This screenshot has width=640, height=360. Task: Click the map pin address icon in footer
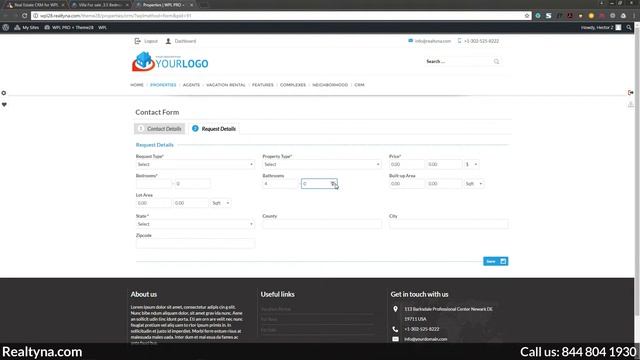pos(395,309)
